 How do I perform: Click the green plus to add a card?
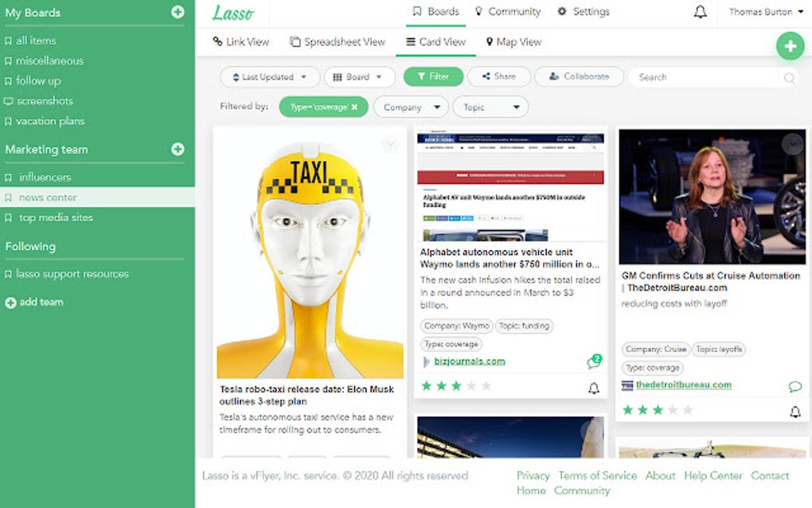[x=790, y=46]
